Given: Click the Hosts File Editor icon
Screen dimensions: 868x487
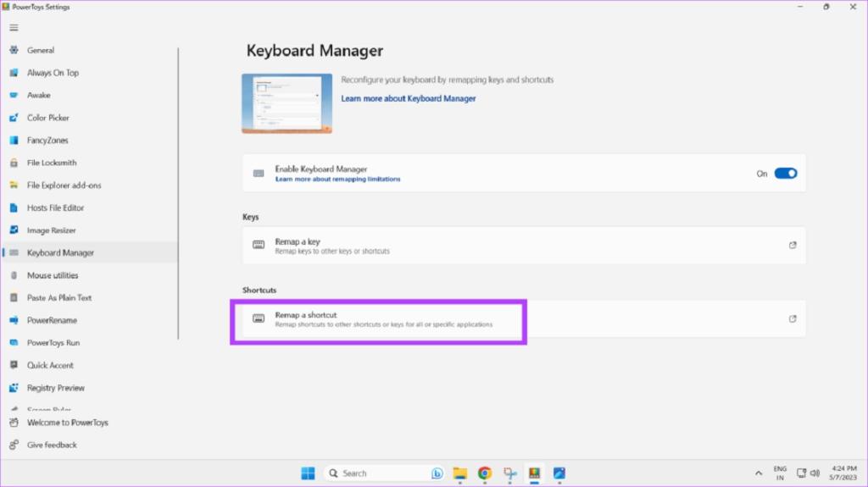Looking at the screenshot, I should click(x=14, y=208).
